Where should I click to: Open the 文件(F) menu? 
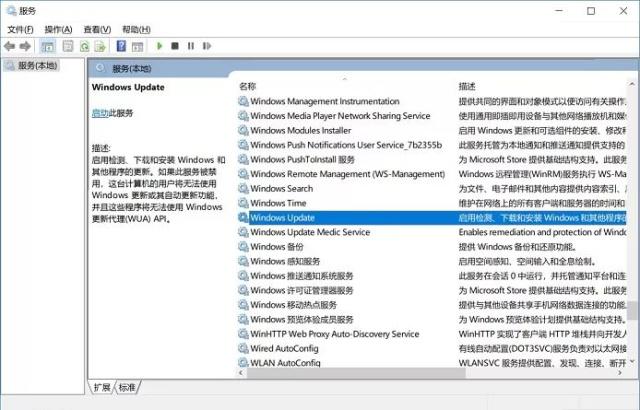(x=20, y=30)
